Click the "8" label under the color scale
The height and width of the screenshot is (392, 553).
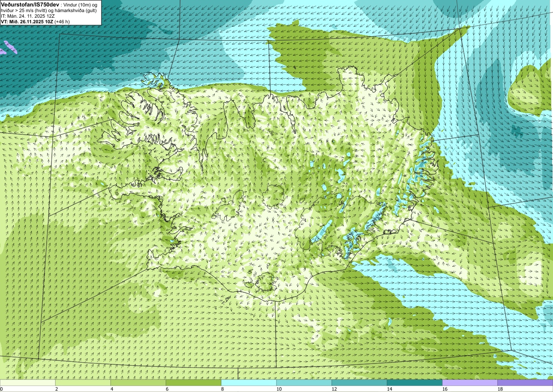click(x=222, y=389)
